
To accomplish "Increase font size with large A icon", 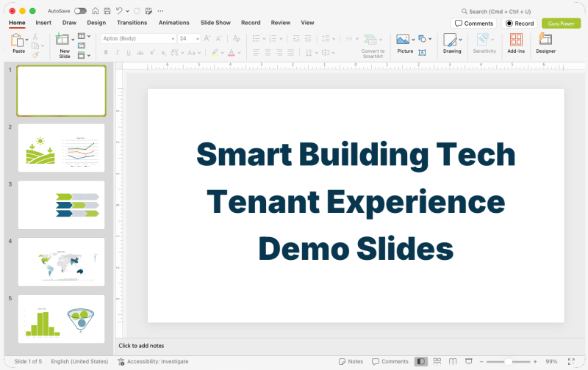I will (207, 38).
